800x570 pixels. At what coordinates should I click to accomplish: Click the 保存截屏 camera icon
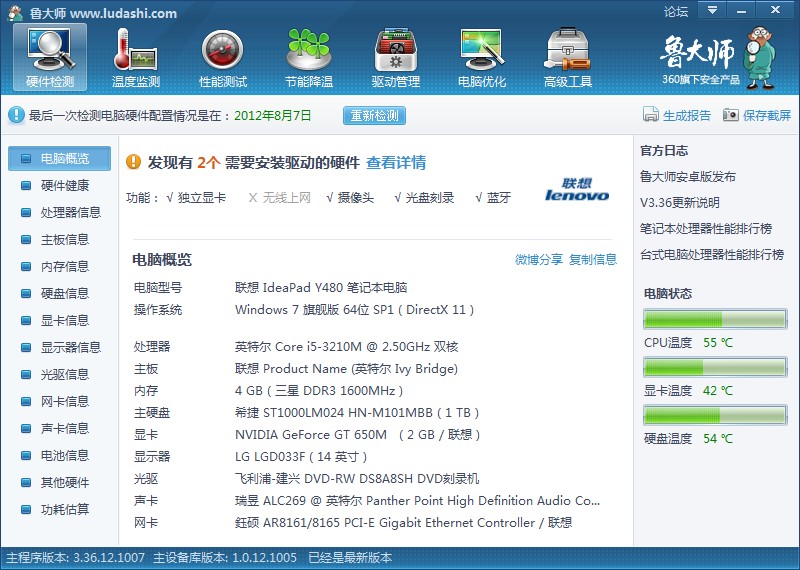click(x=731, y=115)
